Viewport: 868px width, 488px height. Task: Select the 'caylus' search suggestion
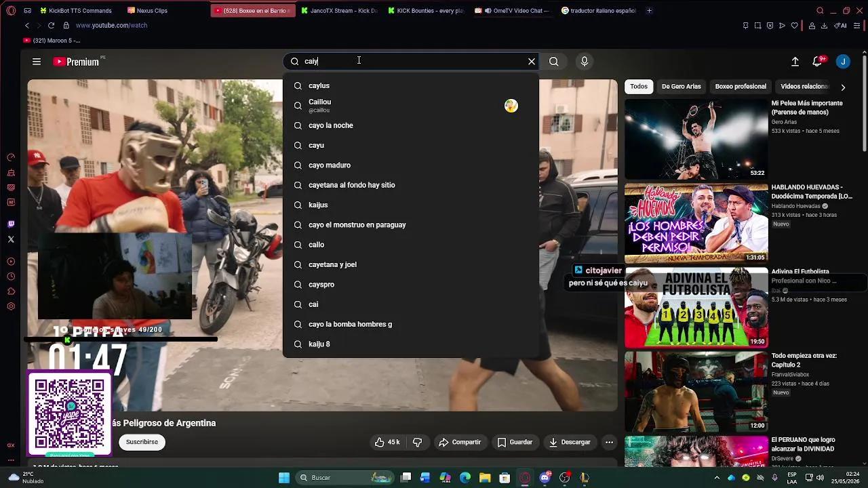click(411, 85)
